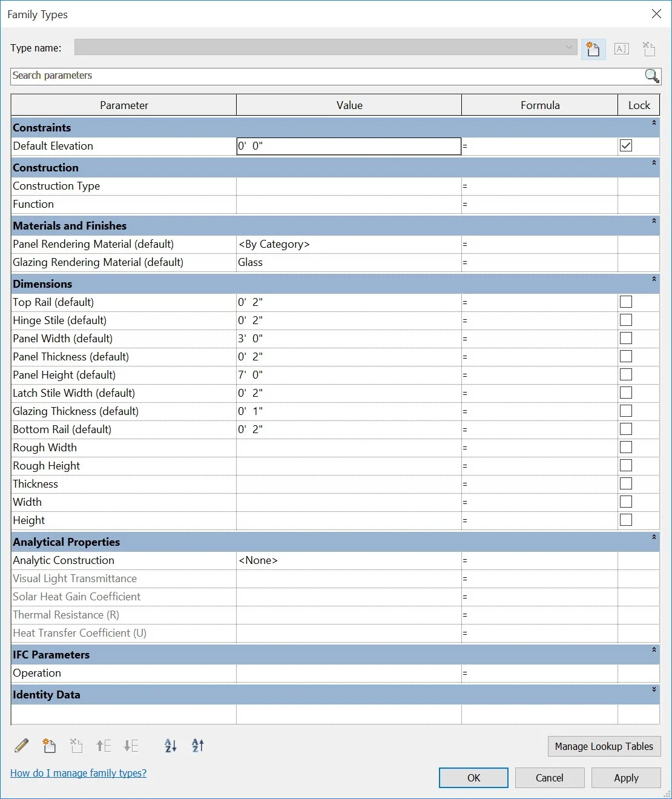
Task: Click the Function parameter row label
Action: click(x=33, y=204)
